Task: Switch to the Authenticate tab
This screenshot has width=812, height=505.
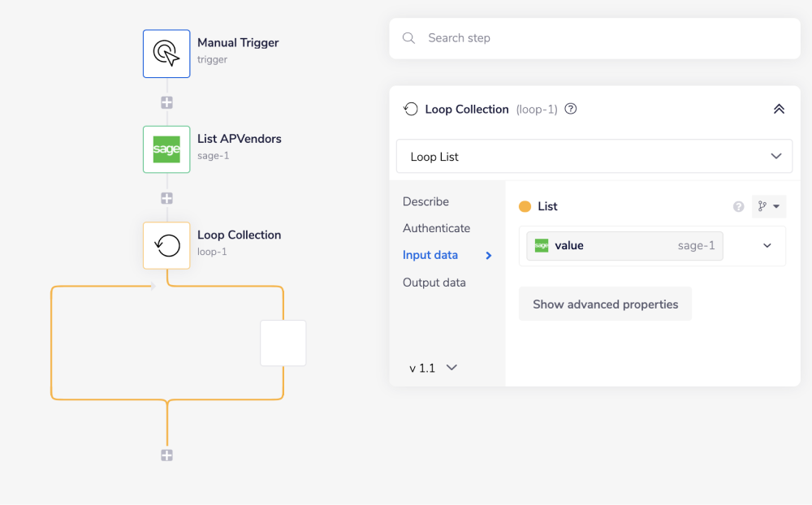Action: 436,228
